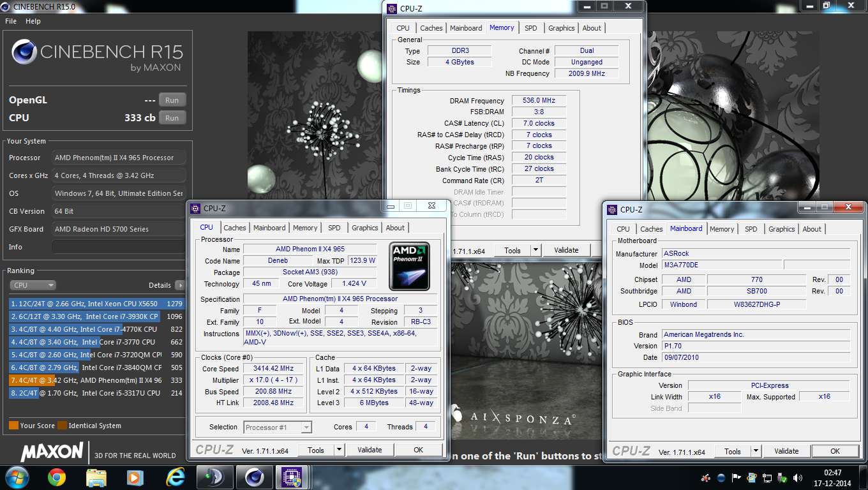Open the Action Center flag tray icon
The image size is (868, 490).
point(737,477)
